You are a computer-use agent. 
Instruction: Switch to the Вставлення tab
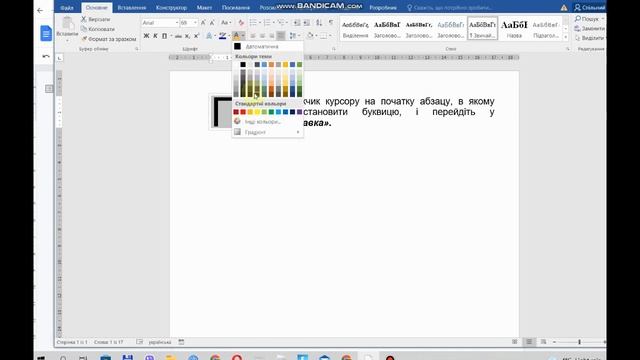(x=131, y=8)
